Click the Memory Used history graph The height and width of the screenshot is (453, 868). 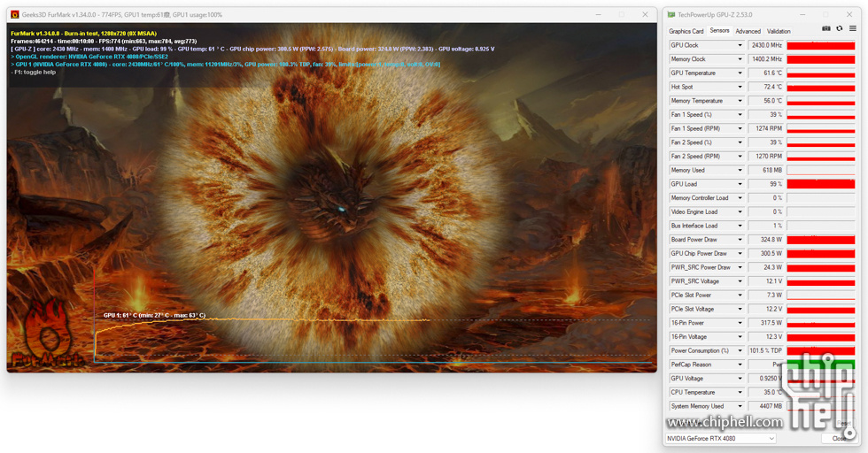[x=821, y=171]
